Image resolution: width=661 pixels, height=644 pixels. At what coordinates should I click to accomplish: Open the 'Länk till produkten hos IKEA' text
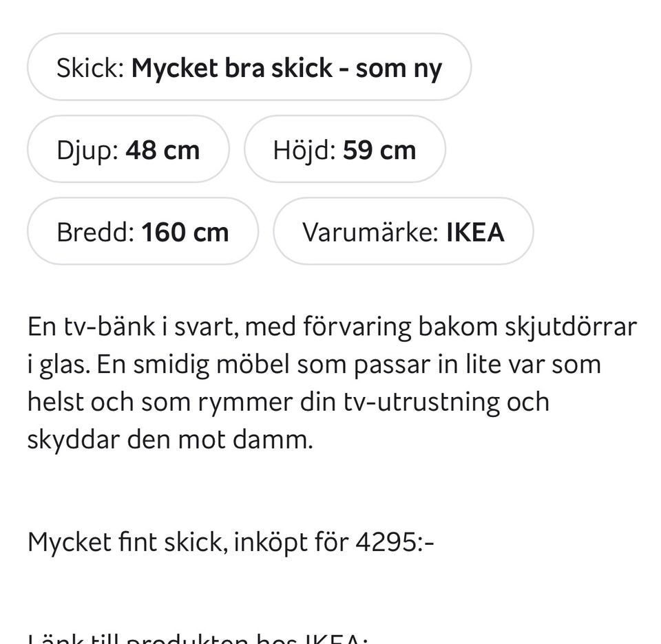click(x=198, y=637)
